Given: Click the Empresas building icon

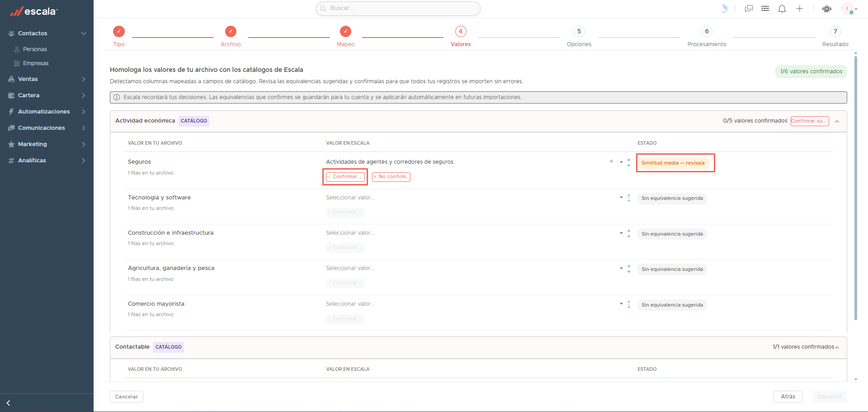Looking at the screenshot, I should tap(17, 63).
